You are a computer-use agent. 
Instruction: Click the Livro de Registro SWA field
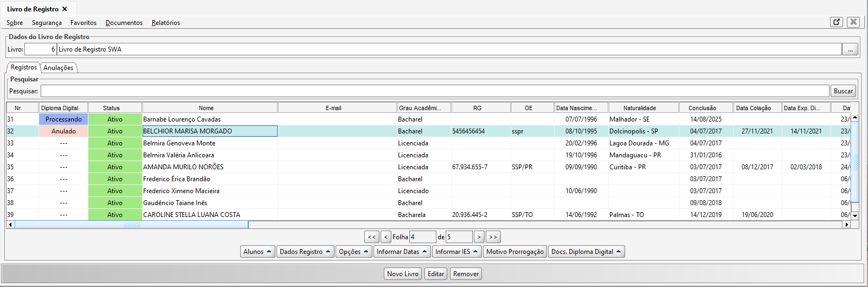(x=449, y=49)
